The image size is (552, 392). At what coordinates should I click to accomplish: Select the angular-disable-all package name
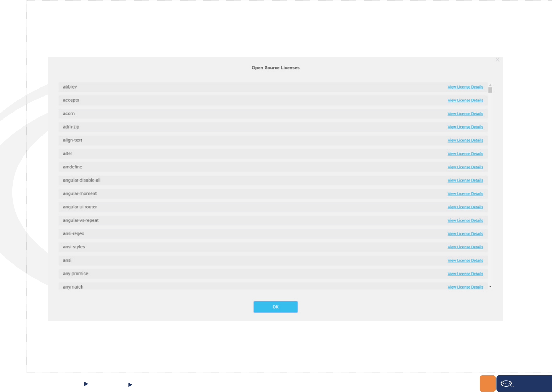(x=82, y=180)
